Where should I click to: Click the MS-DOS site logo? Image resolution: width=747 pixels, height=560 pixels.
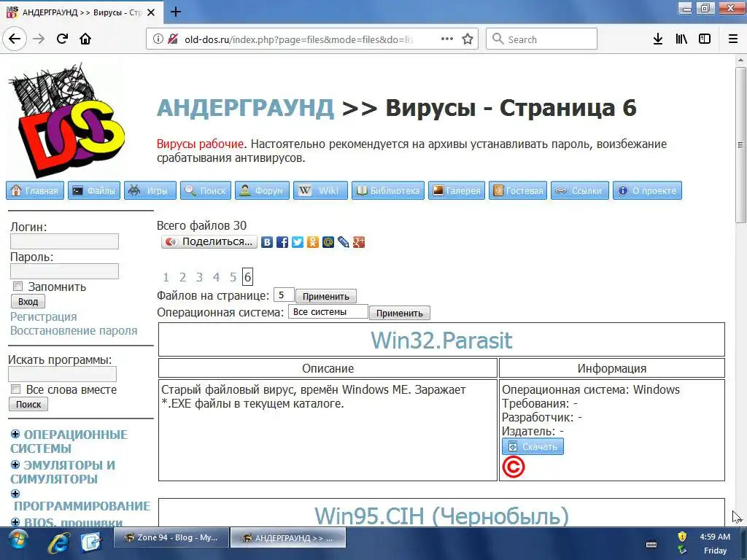click(66, 120)
